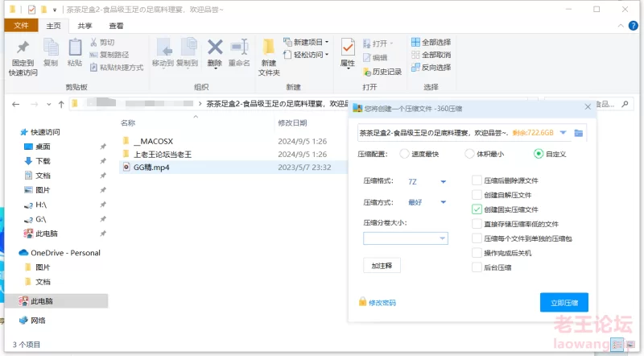Click the New Folder (新建文件夹) icon

click(269, 48)
